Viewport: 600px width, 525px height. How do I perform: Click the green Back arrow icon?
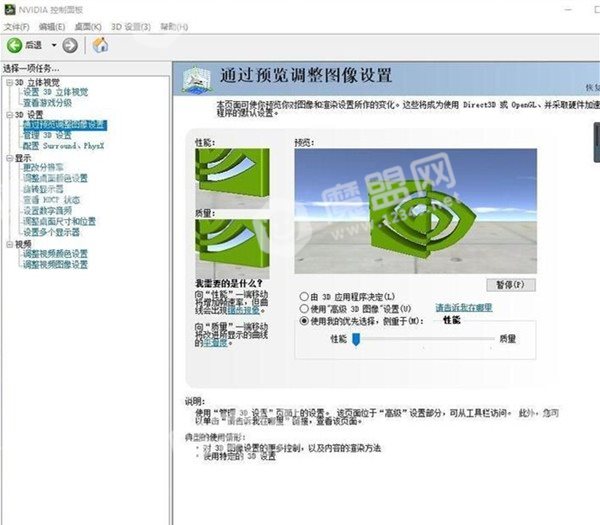(x=14, y=46)
